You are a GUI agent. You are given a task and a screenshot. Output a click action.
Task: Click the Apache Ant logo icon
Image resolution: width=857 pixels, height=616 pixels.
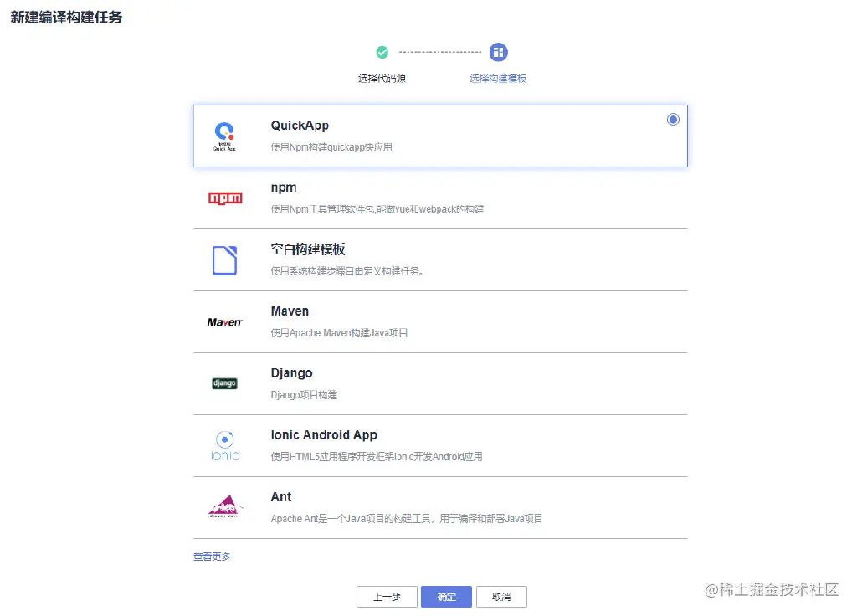pos(224,506)
